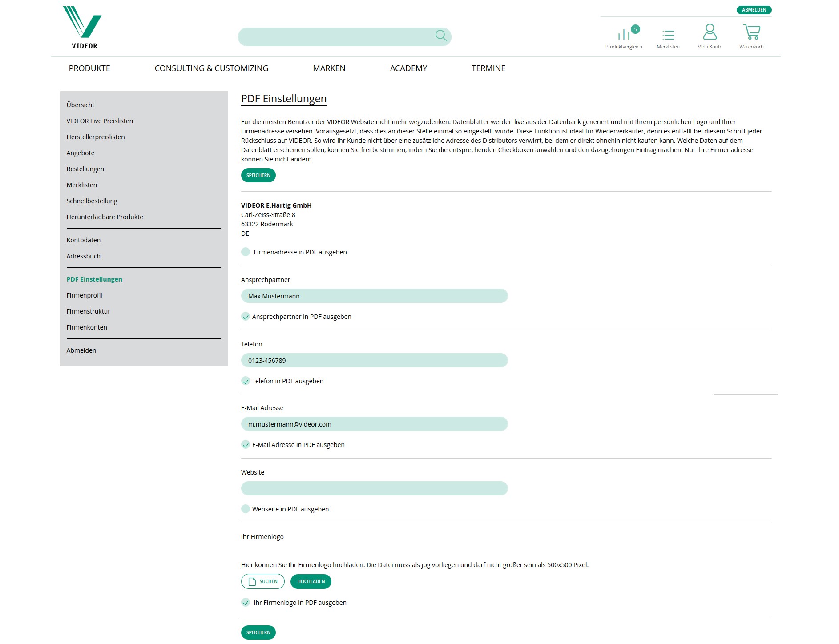
Task: Open Firmenprofil in sidebar
Action: pos(85,295)
